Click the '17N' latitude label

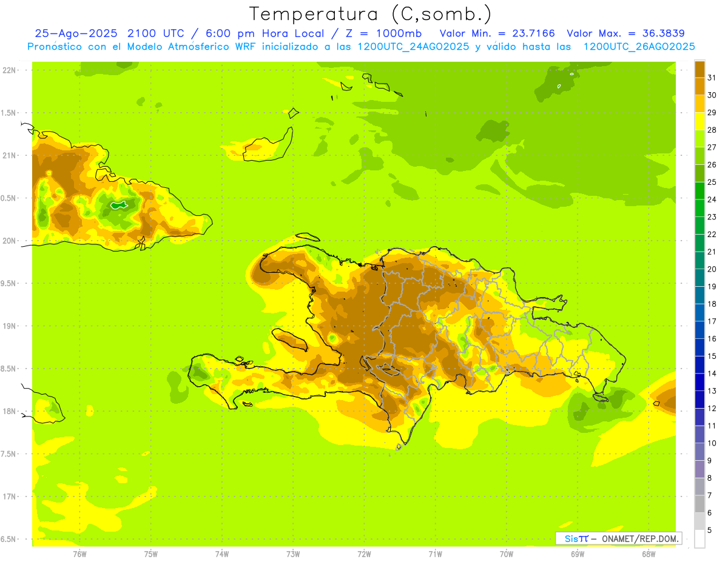[9, 497]
